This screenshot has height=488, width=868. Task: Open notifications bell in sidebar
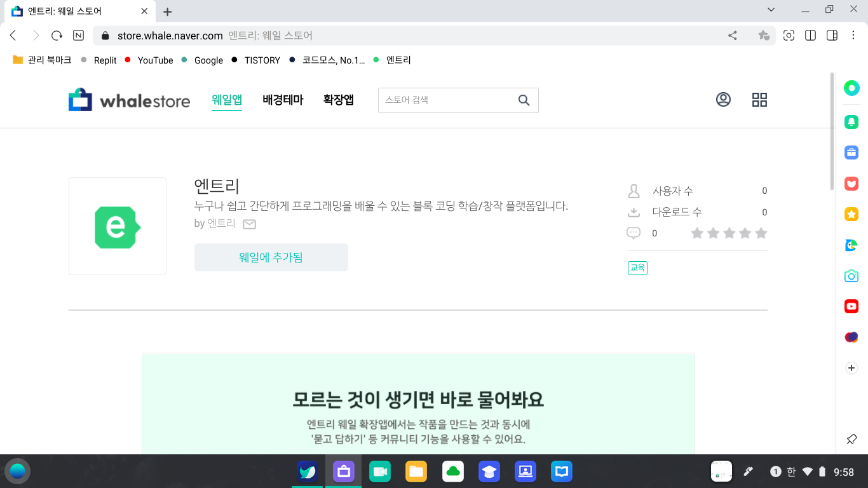851,121
